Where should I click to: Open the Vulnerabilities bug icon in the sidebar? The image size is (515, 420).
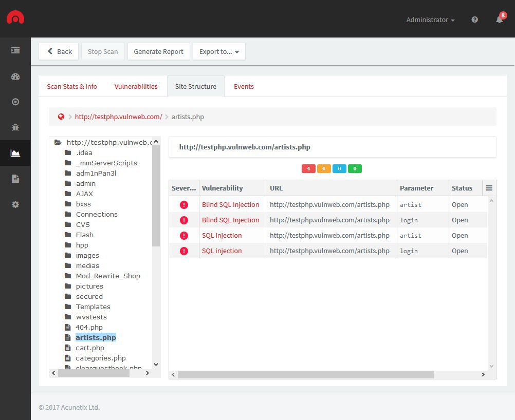15,127
